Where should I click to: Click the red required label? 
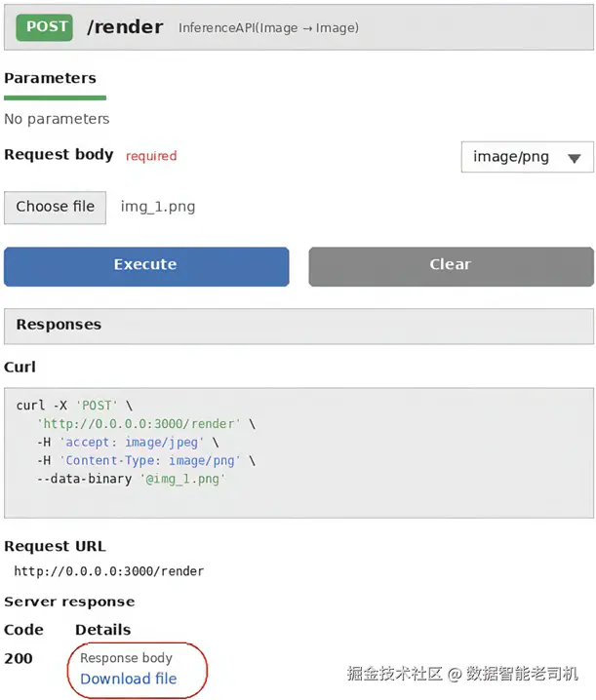(x=151, y=156)
